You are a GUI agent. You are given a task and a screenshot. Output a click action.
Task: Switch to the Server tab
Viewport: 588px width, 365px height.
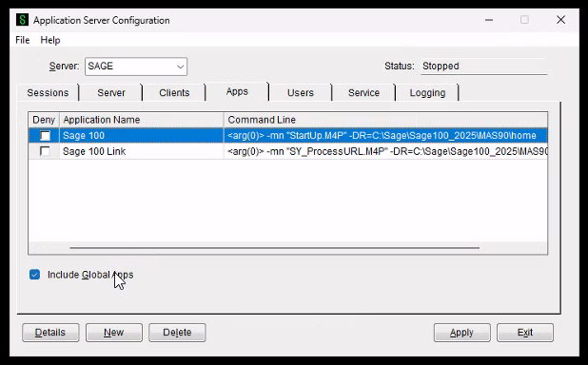pyautogui.click(x=111, y=92)
